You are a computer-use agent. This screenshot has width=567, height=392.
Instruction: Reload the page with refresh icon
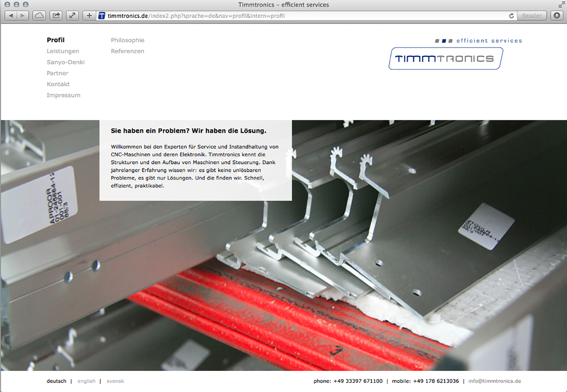[511, 16]
